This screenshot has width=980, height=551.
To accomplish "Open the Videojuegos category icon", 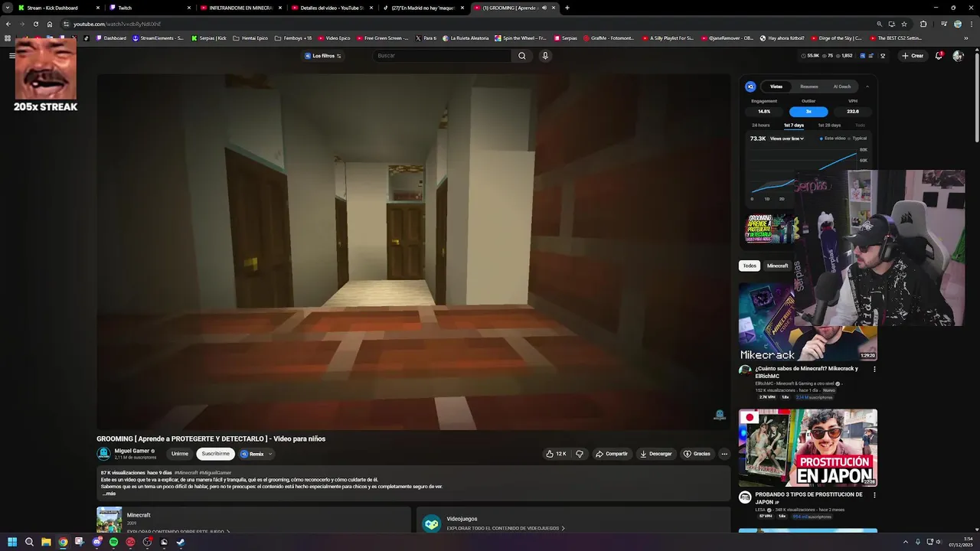I will (432, 523).
